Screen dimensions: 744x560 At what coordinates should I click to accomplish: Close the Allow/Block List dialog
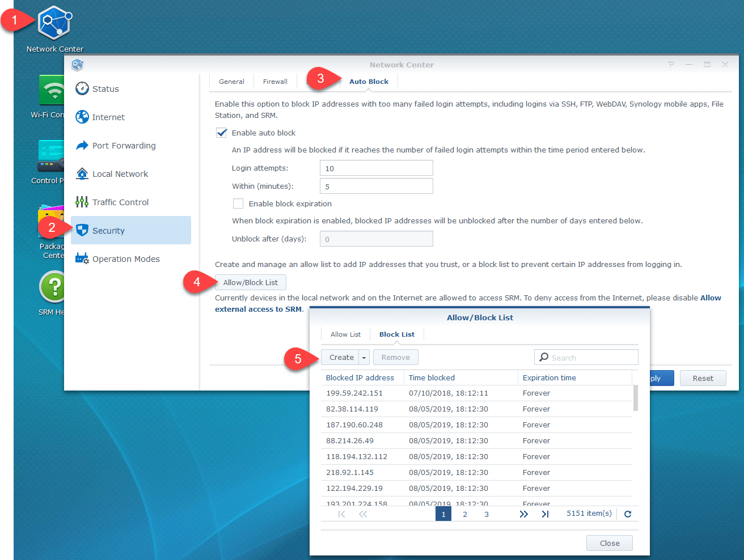[x=610, y=543]
